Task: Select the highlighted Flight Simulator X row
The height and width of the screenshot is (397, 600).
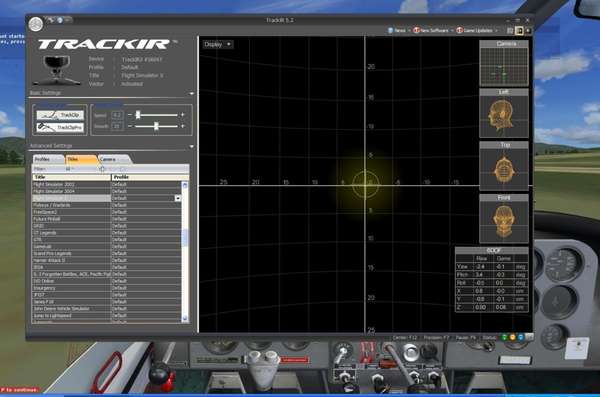Action: [x=107, y=198]
